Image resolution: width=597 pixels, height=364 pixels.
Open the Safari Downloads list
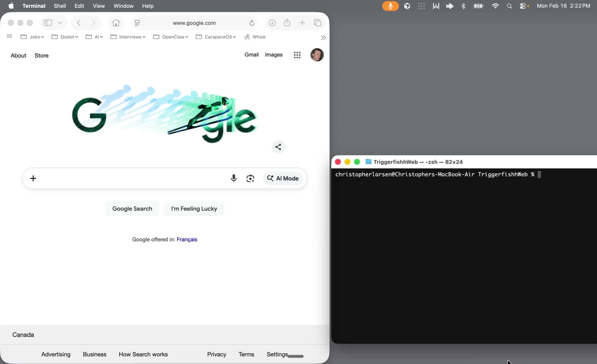tap(272, 23)
